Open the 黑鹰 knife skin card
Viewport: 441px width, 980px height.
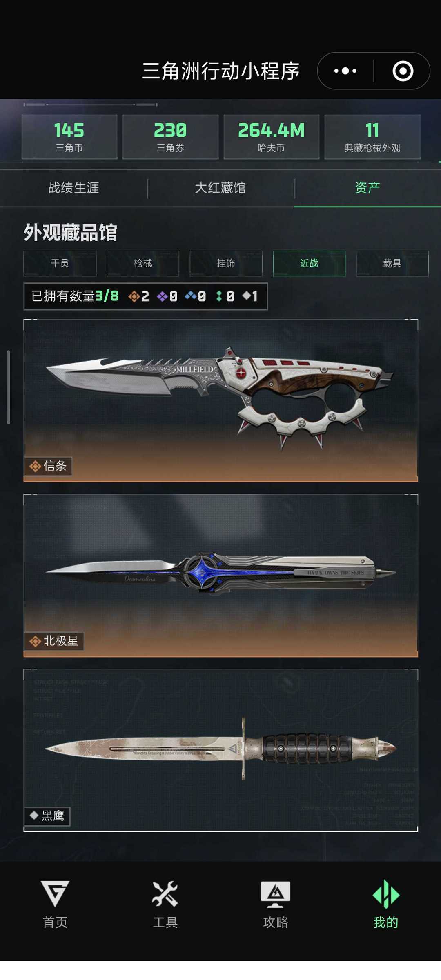pos(221,750)
